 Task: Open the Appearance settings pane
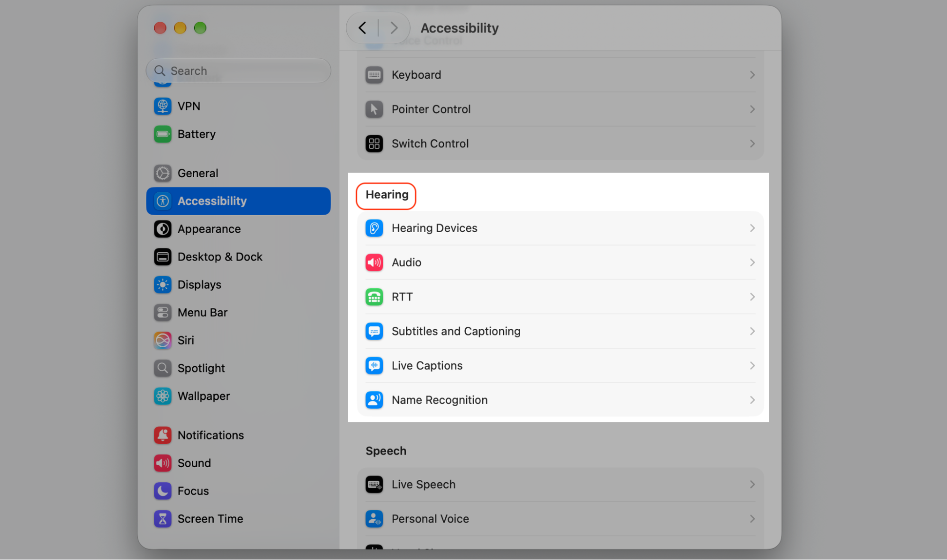point(238,229)
